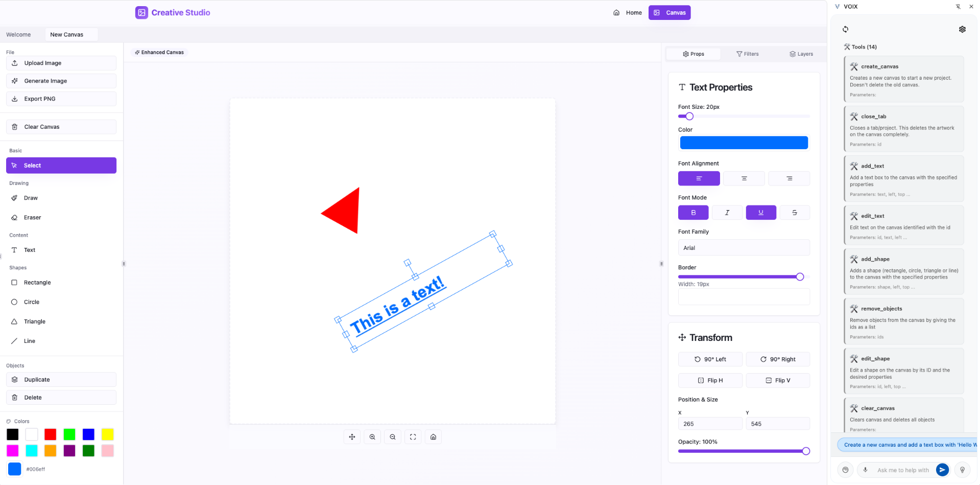Viewport: 980px width, 485px height.
Task: Click the Font Size slider handle
Action: coord(689,117)
